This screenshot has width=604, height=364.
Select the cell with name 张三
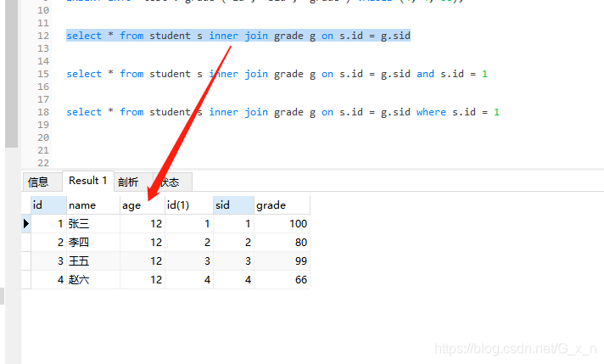pyautogui.click(x=93, y=224)
